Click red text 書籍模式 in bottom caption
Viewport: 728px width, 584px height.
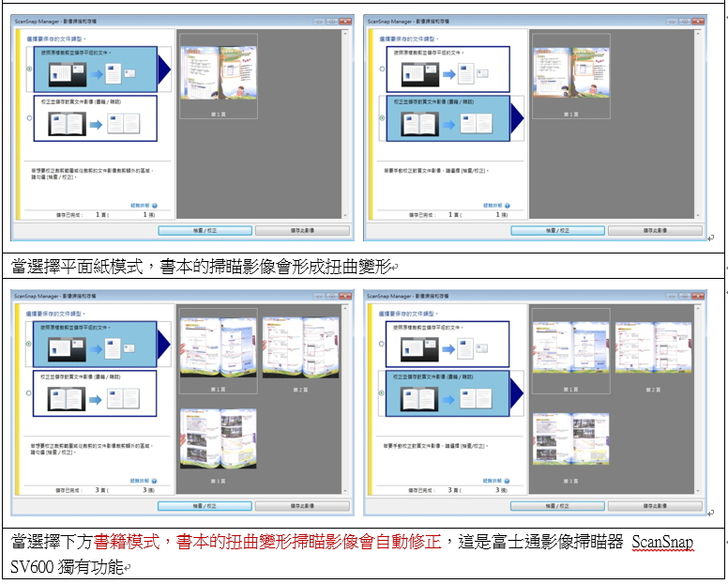pos(127,542)
